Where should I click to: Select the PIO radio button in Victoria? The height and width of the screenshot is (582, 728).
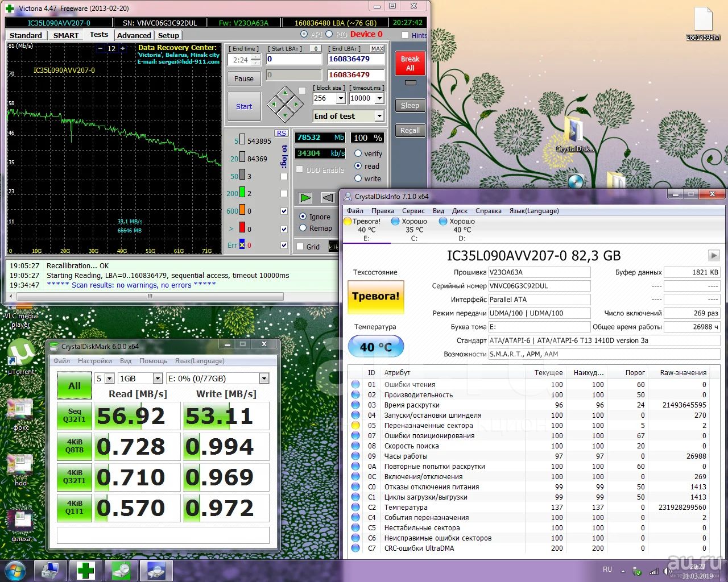click(x=329, y=35)
